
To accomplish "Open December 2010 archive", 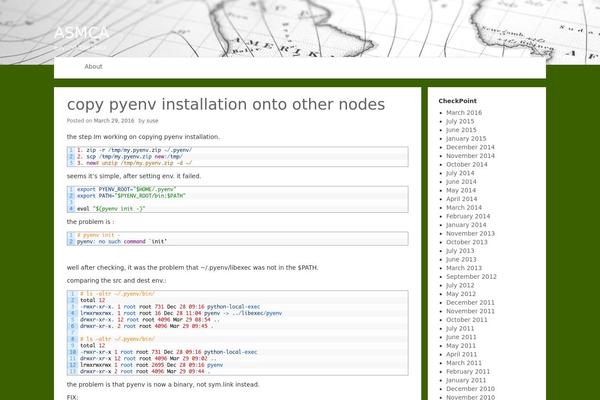I will tap(470, 389).
